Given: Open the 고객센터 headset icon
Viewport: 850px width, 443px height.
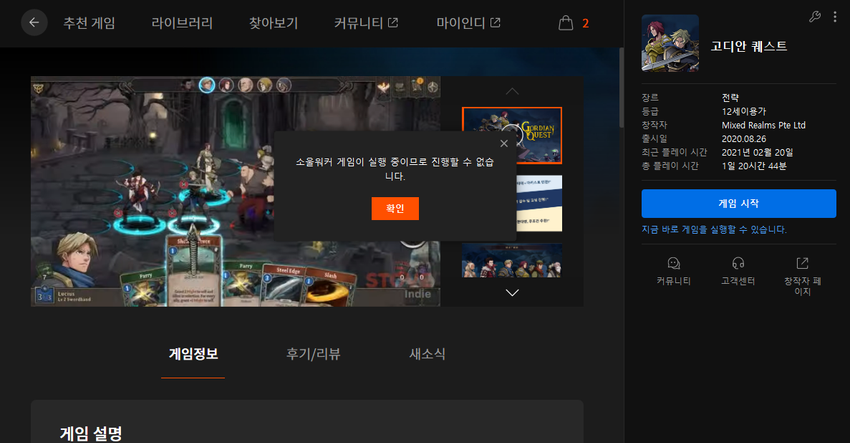Looking at the screenshot, I should pos(738,263).
